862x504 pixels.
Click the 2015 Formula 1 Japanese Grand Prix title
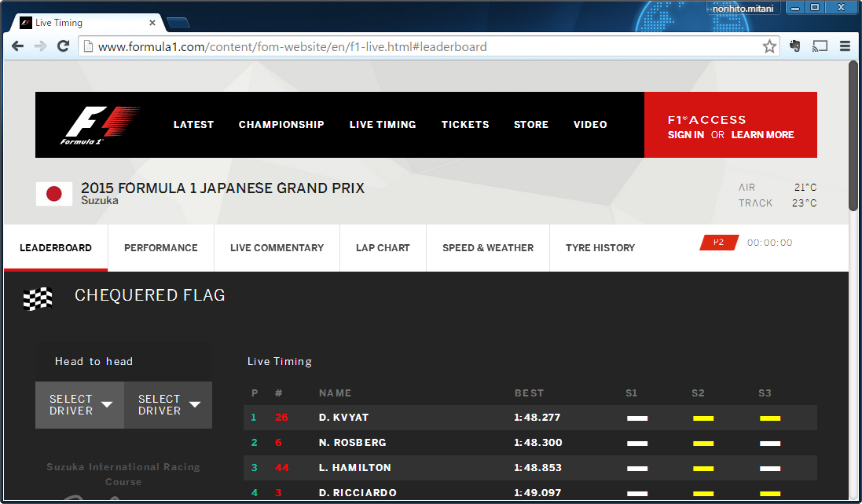pyautogui.click(x=222, y=188)
